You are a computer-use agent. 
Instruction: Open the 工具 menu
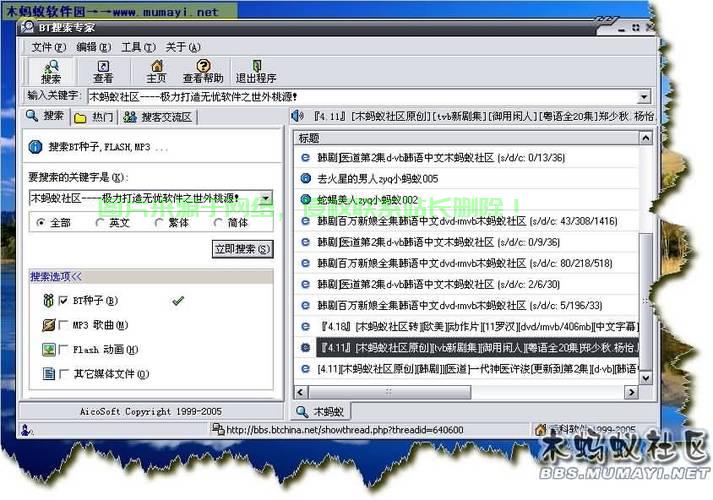(x=131, y=47)
